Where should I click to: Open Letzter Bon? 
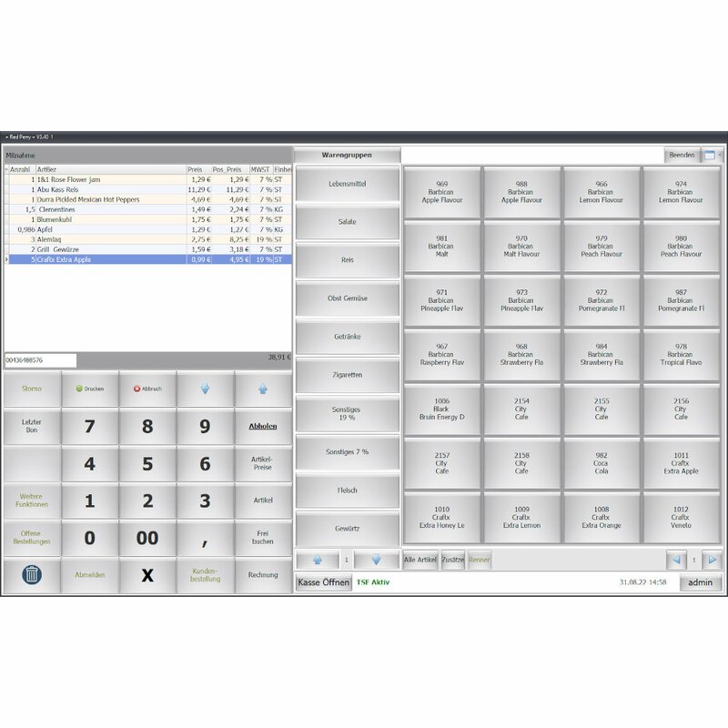pyautogui.click(x=32, y=426)
